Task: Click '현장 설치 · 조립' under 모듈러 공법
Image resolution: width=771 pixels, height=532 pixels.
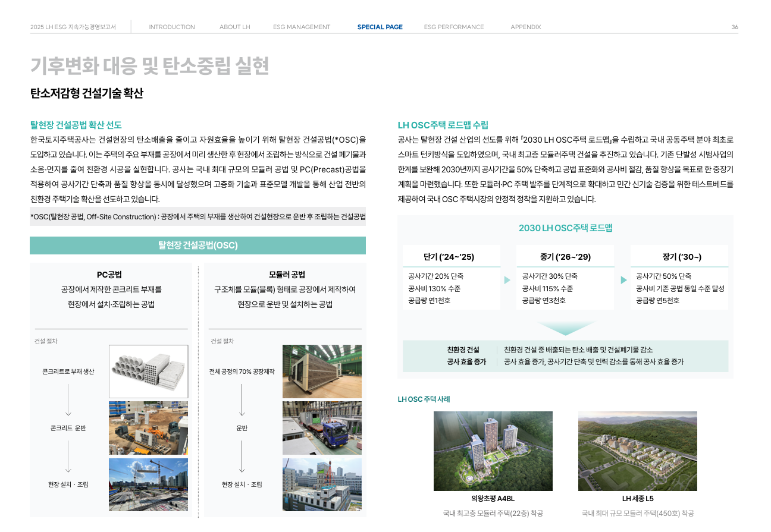Action: [x=242, y=484]
